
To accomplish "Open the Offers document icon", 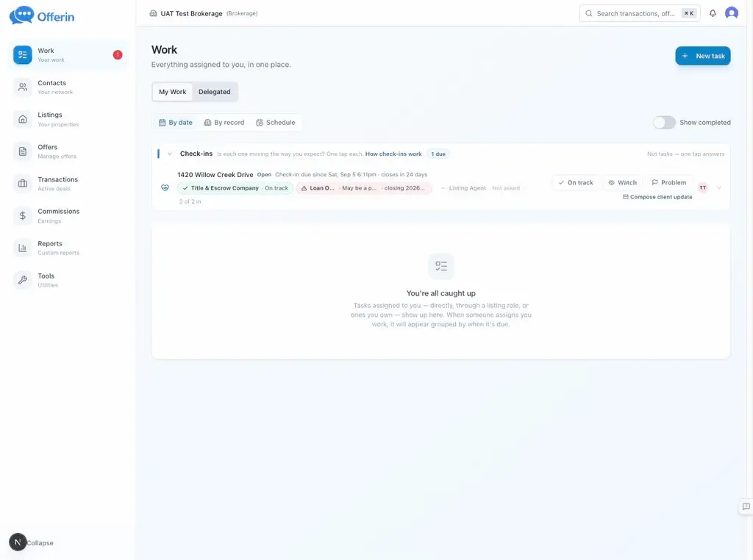I will coord(23,151).
